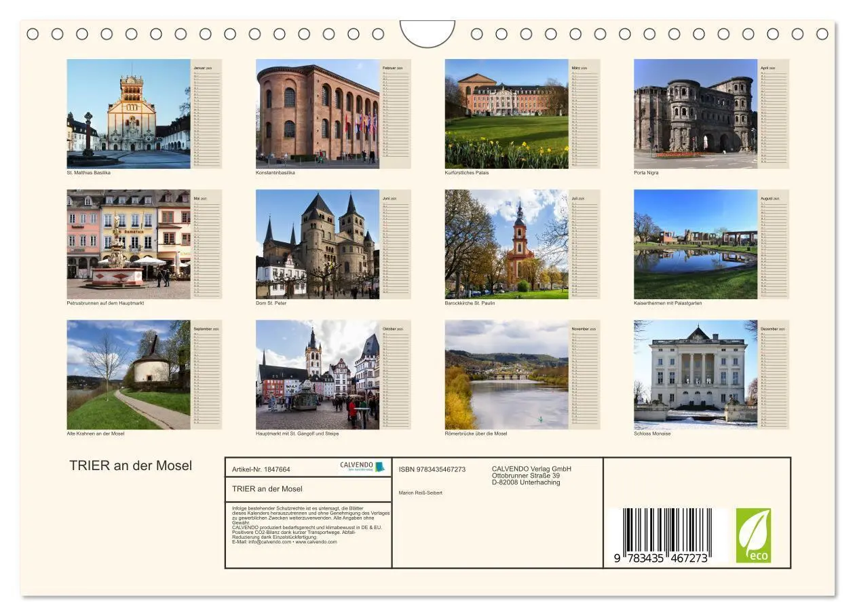This screenshot has height=616, width=855.
Task: Click the Juli calendar column
Action: (584, 244)
